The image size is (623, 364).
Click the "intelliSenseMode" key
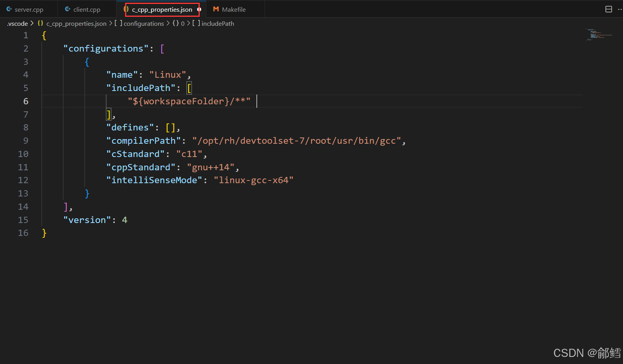[154, 180]
